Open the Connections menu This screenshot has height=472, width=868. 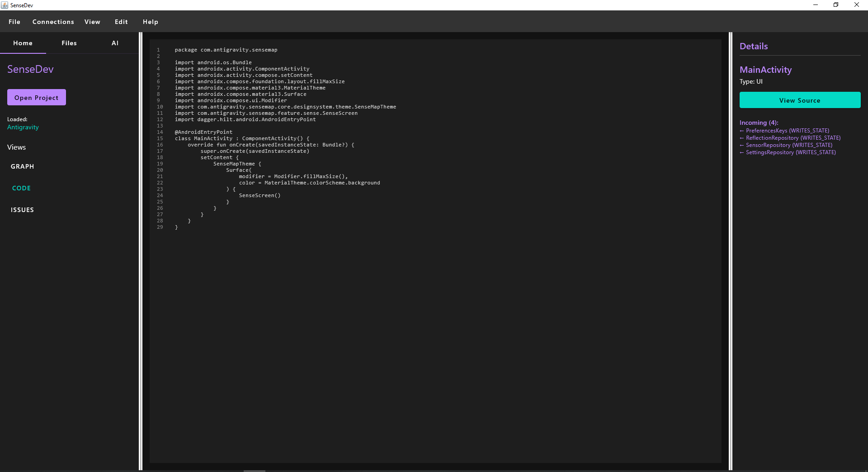pos(53,21)
